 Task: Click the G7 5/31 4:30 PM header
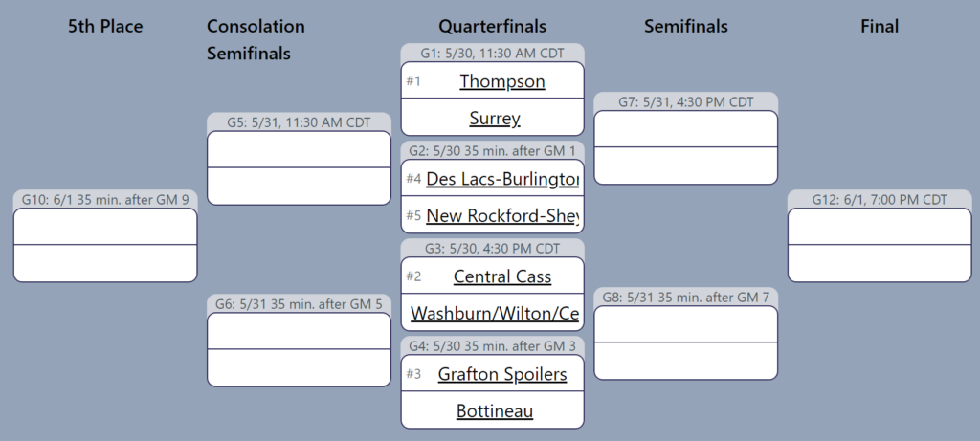[x=685, y=101]
